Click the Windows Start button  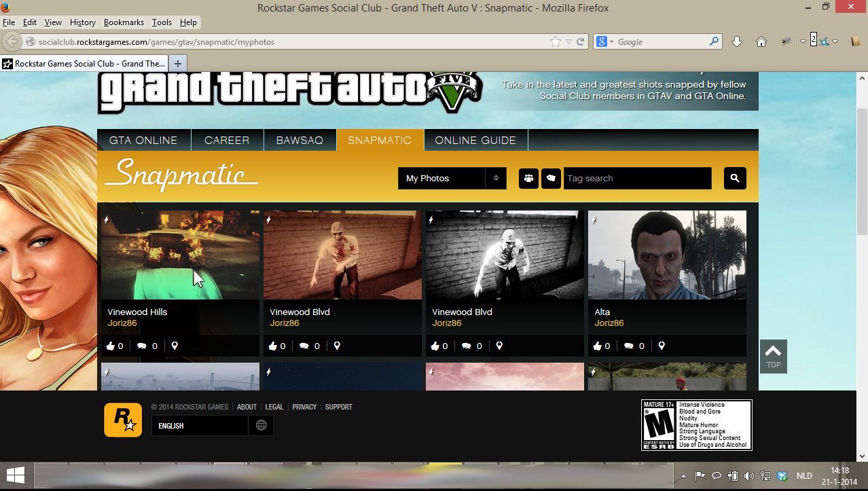coord(16,475)
